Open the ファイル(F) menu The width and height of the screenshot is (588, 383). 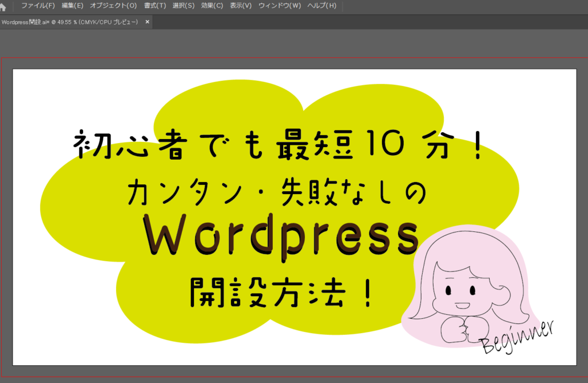coord(38,6)
